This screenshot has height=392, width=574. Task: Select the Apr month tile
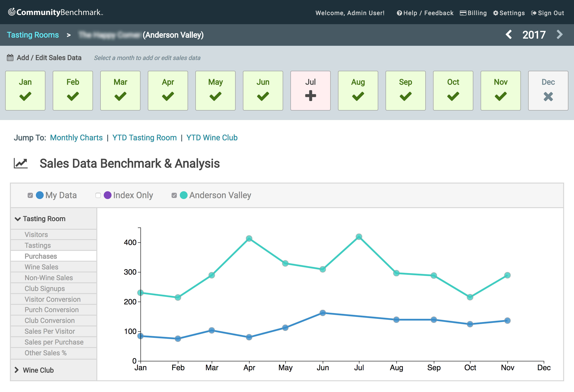[x=168, y=90]
